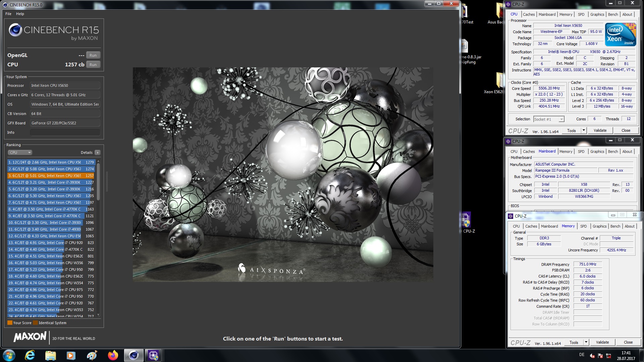
Task: Click the Cinebench R15 logo sphere
Action: 15,30
